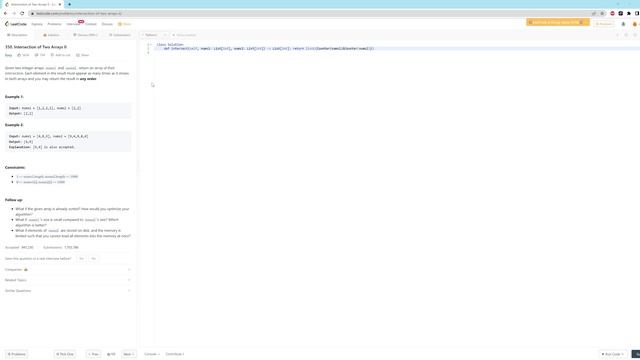Answer Yes to seen in interview question
The image size is (640, 360).
pyautogui.click(x=81, y=259)
